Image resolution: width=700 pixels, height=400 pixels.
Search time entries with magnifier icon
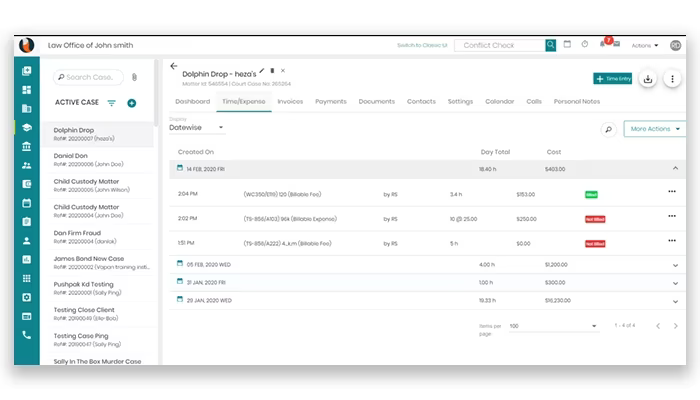(x=608, y=129)
